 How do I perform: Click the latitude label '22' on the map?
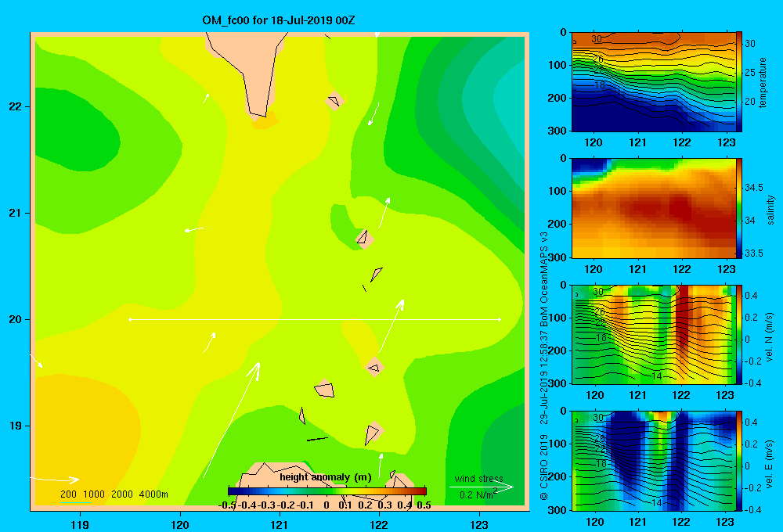tap(16, 106)
